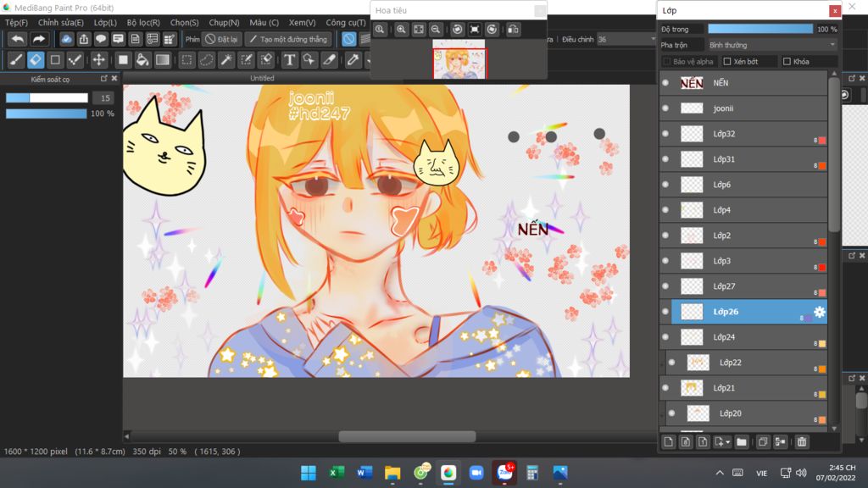
Task: Click the layer list vertical scrollbar
Action: click(834, 155)
